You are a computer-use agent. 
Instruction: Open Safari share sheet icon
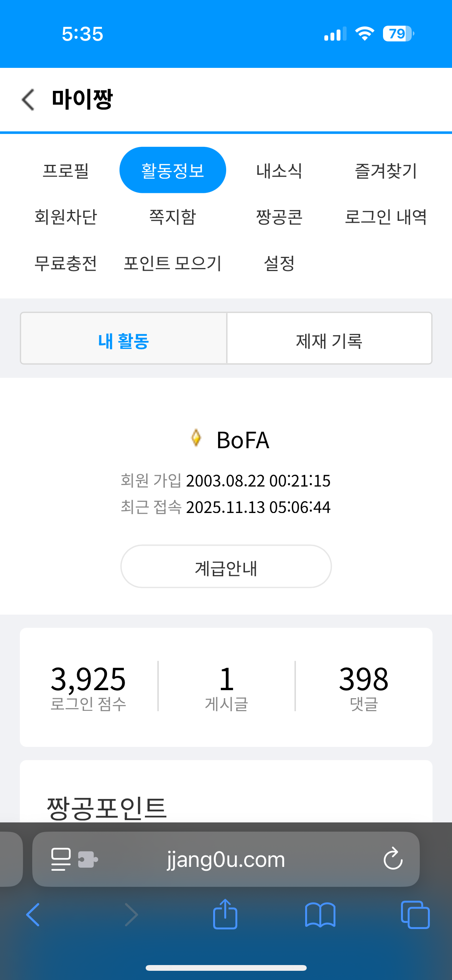(225, 914)
